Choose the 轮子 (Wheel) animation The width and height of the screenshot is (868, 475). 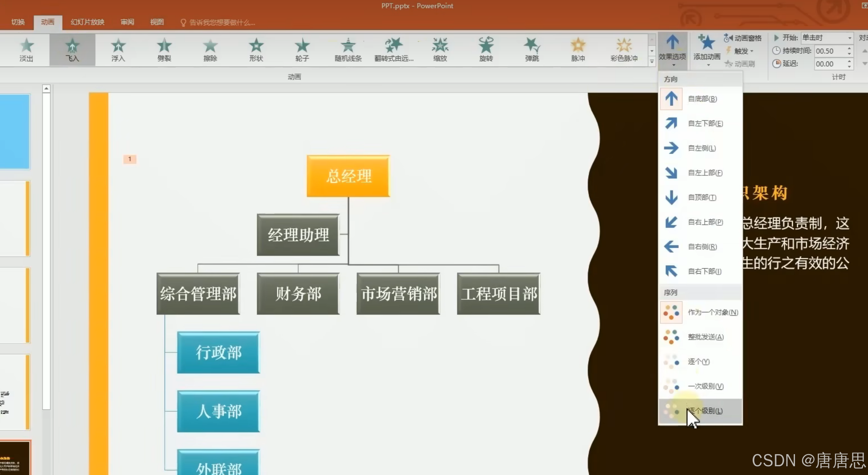(x=302, y=50)
